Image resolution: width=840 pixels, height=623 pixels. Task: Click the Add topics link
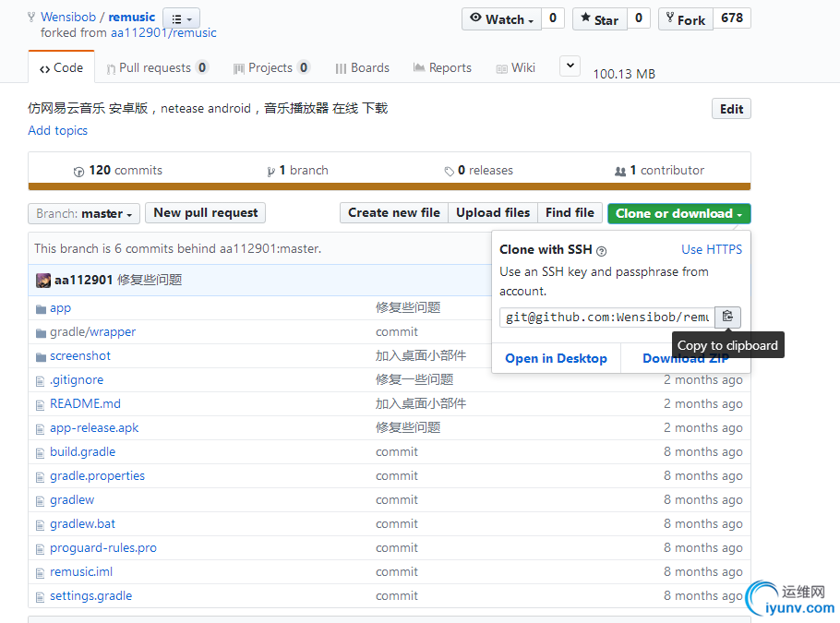pyautogui.click(x=58, y=130)
